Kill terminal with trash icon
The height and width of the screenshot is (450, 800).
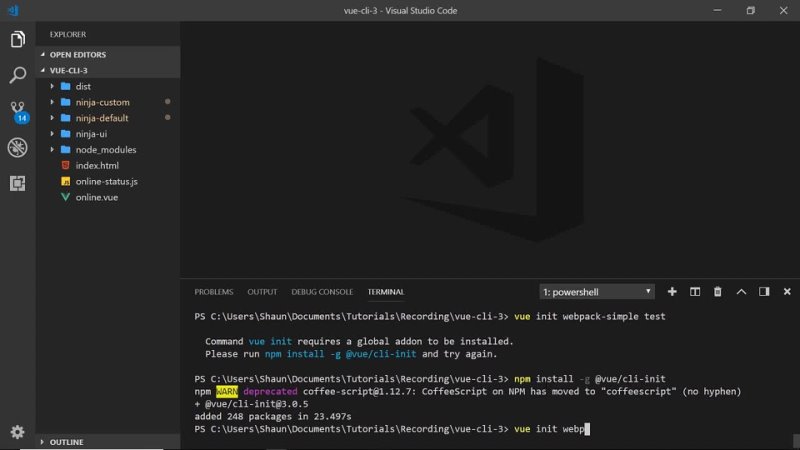(x=717, y=291)
